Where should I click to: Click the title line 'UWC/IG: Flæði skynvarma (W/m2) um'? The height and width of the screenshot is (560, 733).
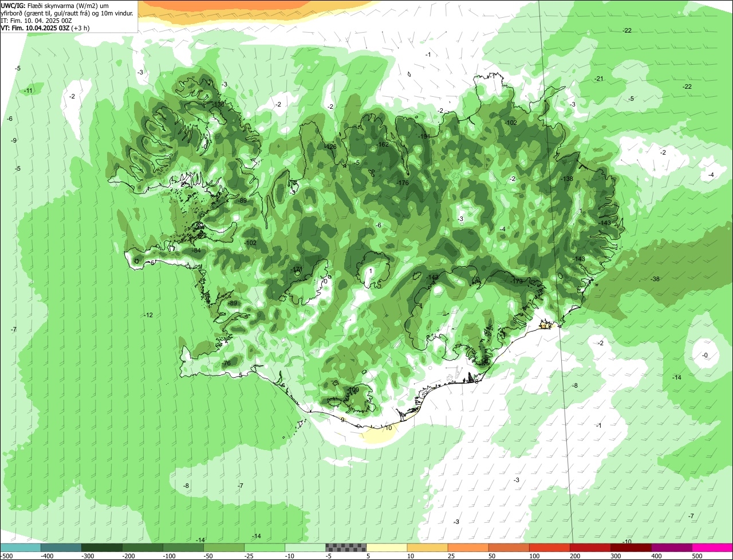55,5
